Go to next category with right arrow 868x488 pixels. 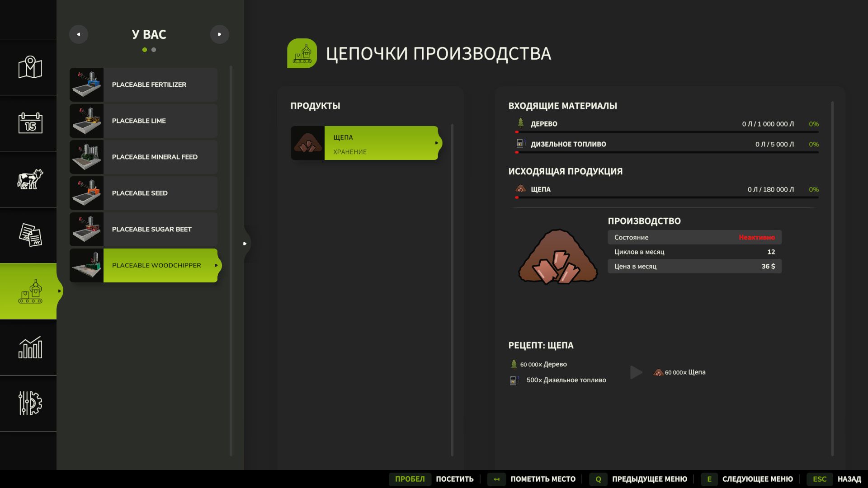click(220, 34)
